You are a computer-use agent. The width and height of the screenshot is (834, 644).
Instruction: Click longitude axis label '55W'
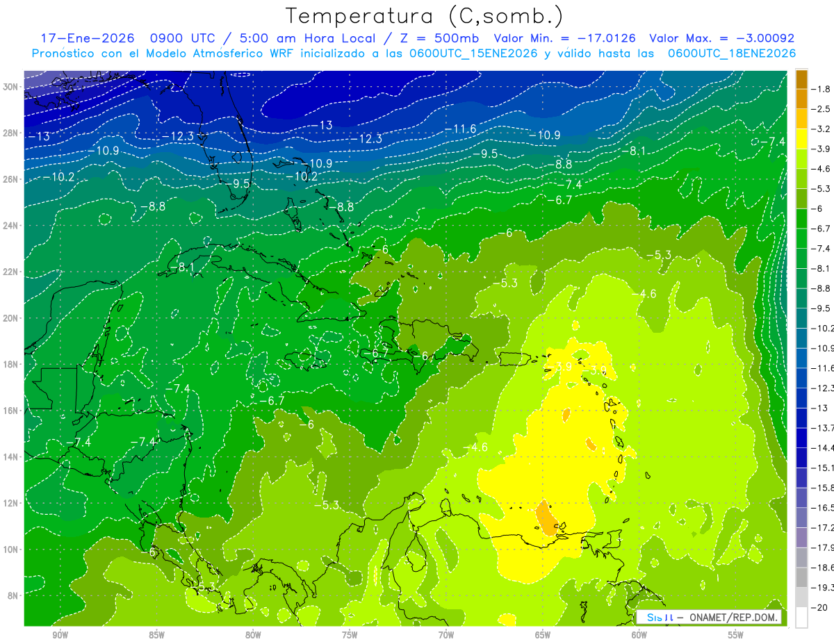(x=736, y=635)
